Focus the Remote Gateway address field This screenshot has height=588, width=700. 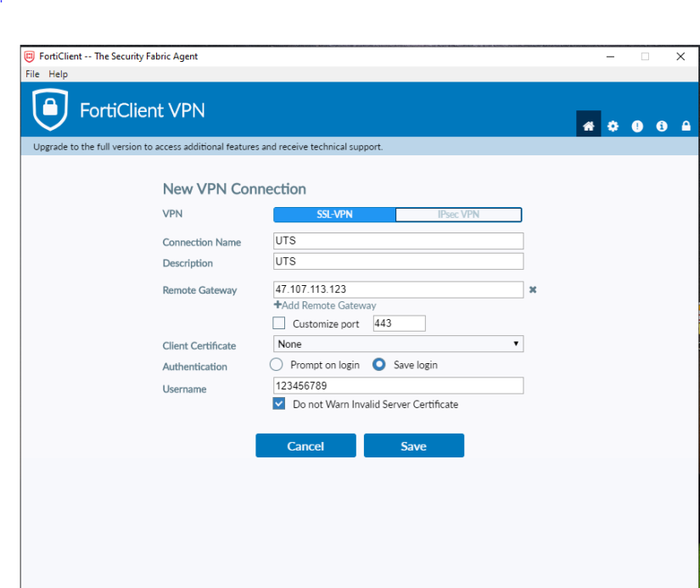coord(398,289)
